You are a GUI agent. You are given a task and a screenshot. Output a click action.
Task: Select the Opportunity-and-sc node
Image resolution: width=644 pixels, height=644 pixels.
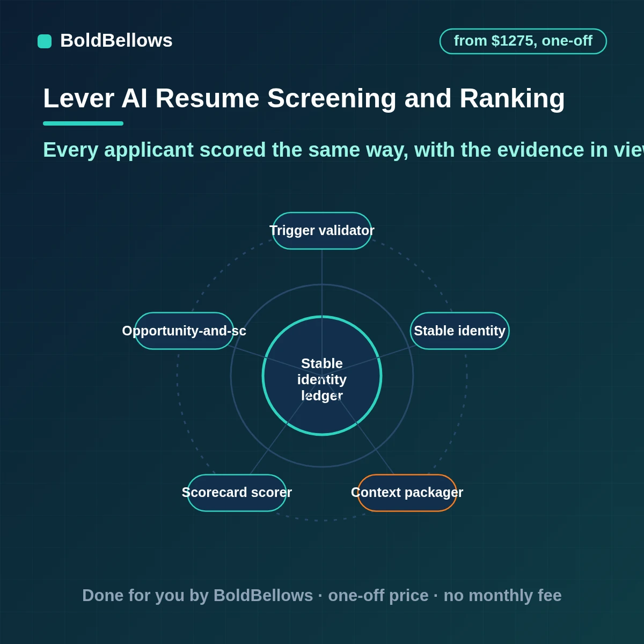click(x=184, y=331)
